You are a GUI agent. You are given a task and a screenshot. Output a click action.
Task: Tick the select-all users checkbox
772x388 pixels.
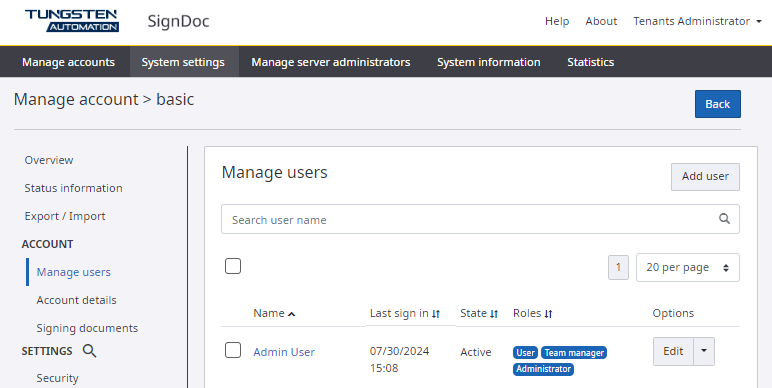233,266
